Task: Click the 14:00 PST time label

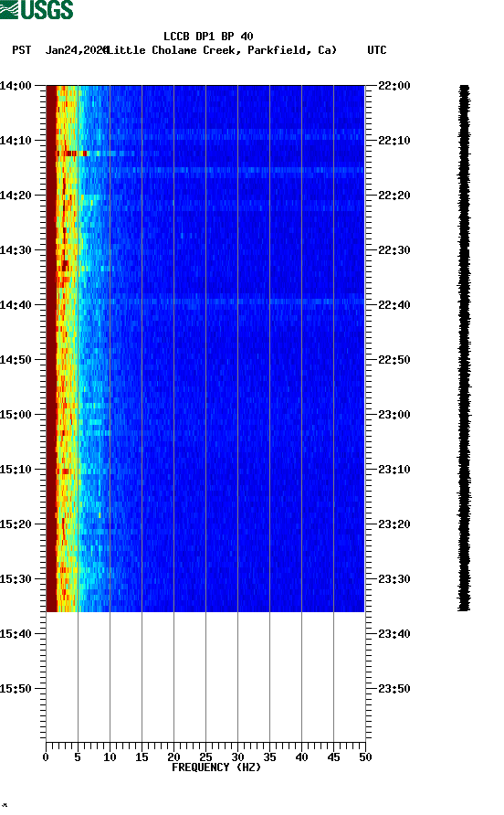Action: [16, 86]
